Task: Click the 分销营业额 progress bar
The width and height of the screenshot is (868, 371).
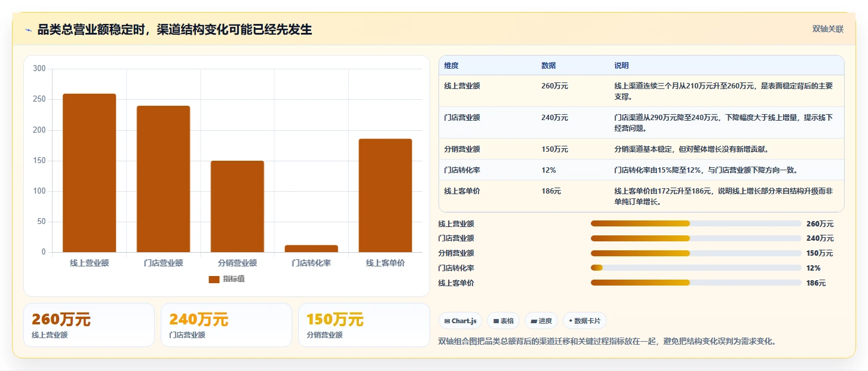Action: [696, 253]
